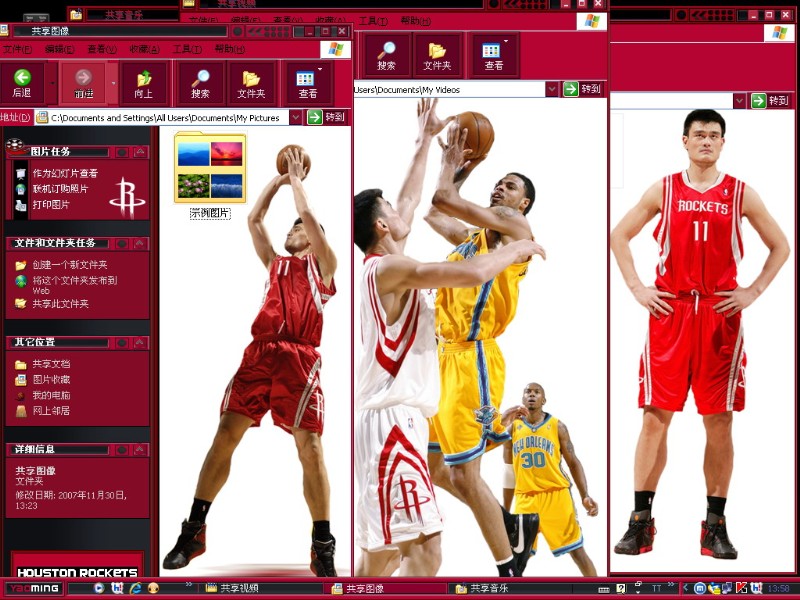Image resolution: width=800 pixels, height=600 pixels.
Task: Collapse the 其它位置 panel
Action: pyautogui.click(x=140, y=342)
